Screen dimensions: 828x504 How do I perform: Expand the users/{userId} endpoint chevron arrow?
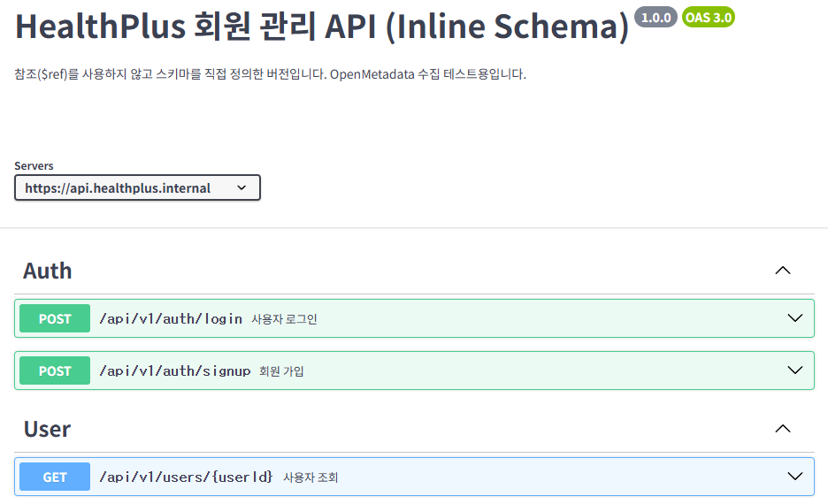click(794, 477)
